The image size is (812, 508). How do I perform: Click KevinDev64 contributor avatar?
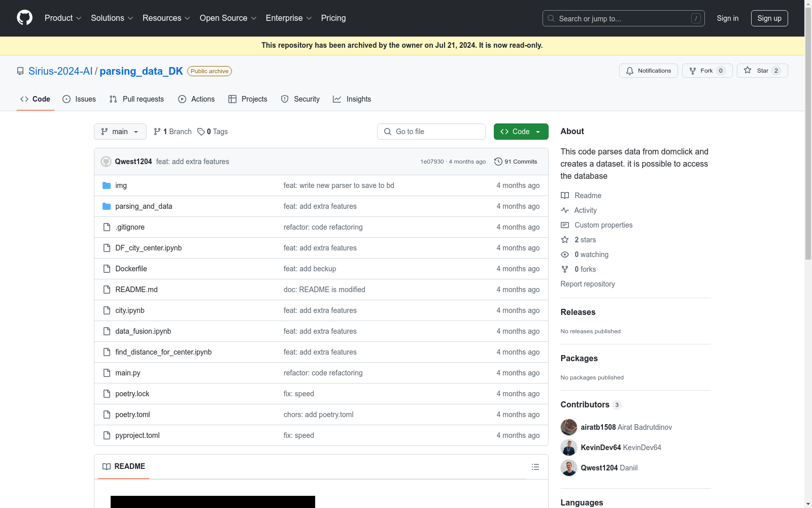[x=569, y=448]
